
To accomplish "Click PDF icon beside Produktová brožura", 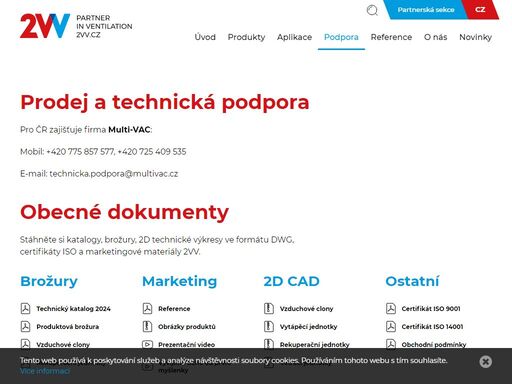I will [x=25, y=327].
